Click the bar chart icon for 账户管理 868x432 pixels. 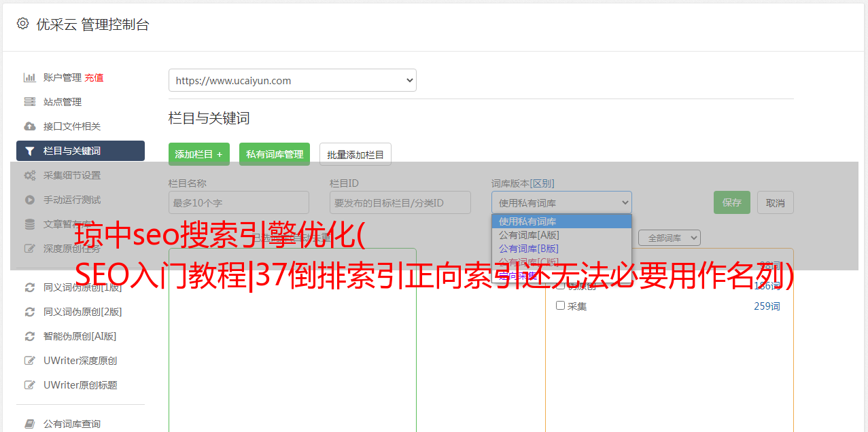[29, 77]
